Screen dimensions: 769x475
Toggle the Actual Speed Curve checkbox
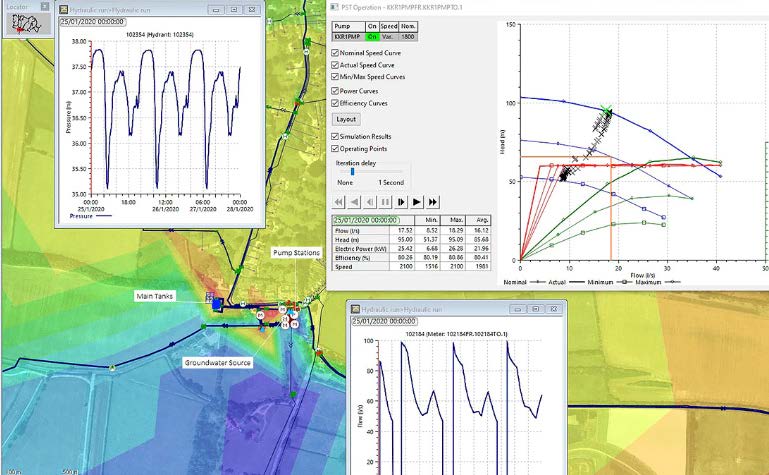pyautogui.click(x=336, y=64)
